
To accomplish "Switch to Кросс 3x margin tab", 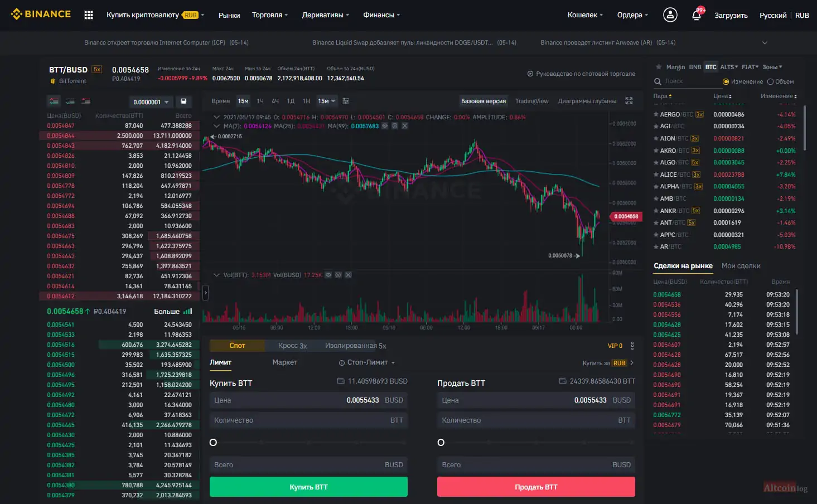I will 293,346.
